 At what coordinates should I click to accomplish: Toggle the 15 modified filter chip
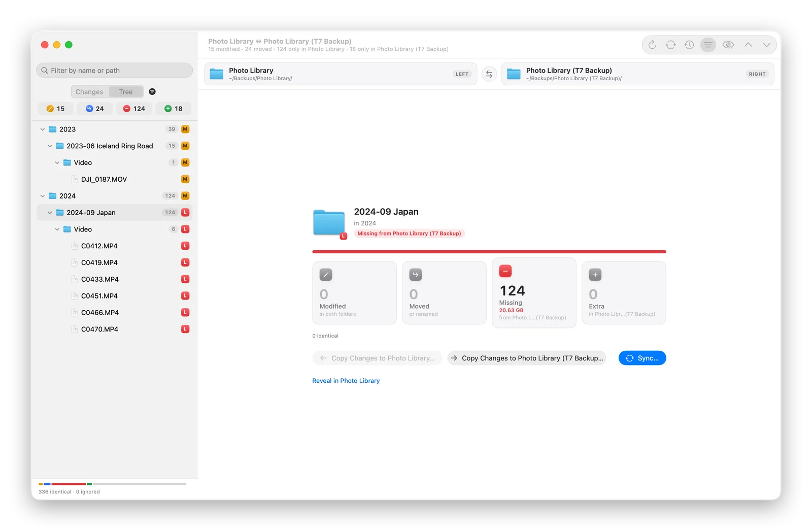click(55, 109)
